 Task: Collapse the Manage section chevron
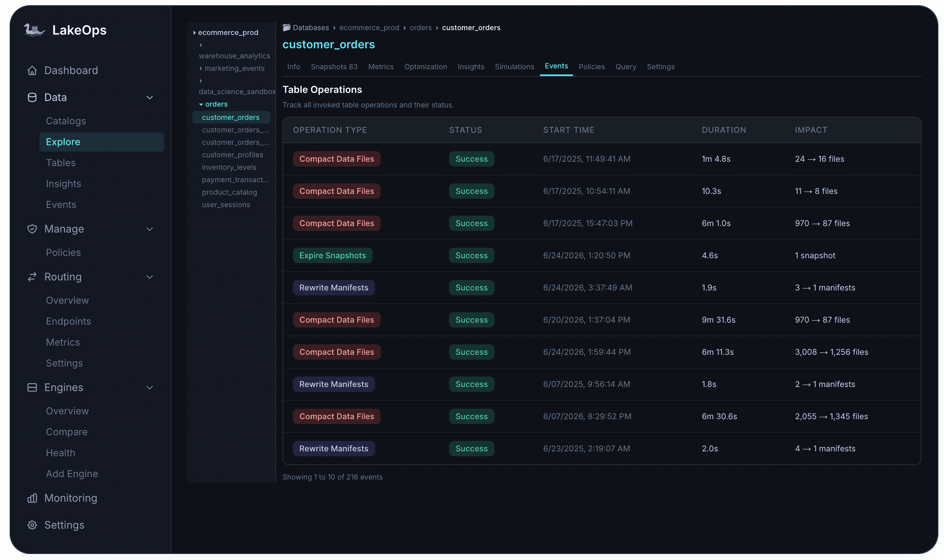tap(150, 229)
